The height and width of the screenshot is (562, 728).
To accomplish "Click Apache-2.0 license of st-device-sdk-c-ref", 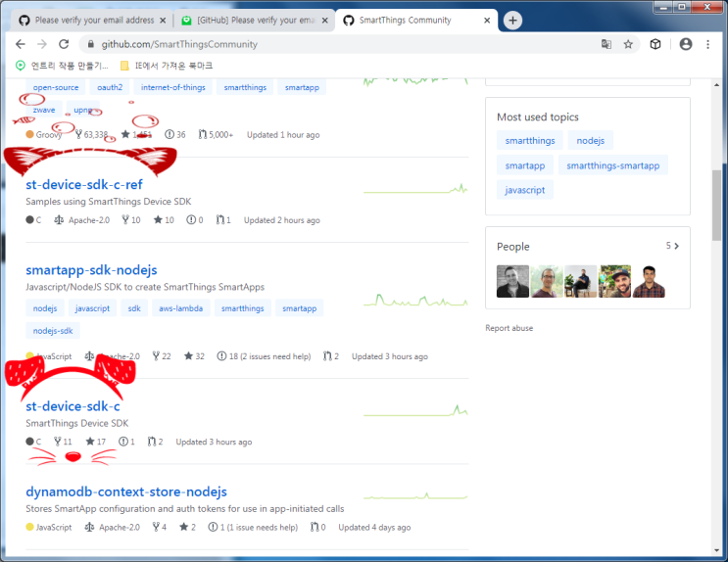I will pyautogui.click(x=82, y=220).
